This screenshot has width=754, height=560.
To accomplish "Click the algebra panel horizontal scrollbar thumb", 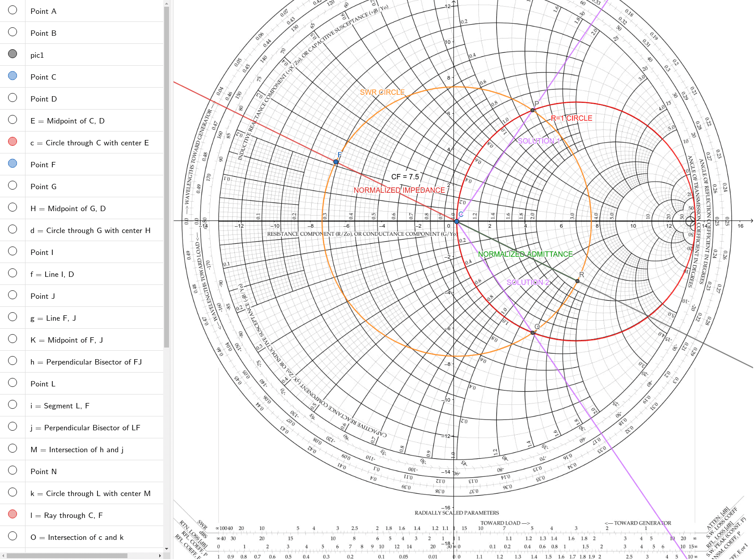I will tap(67, 556).
